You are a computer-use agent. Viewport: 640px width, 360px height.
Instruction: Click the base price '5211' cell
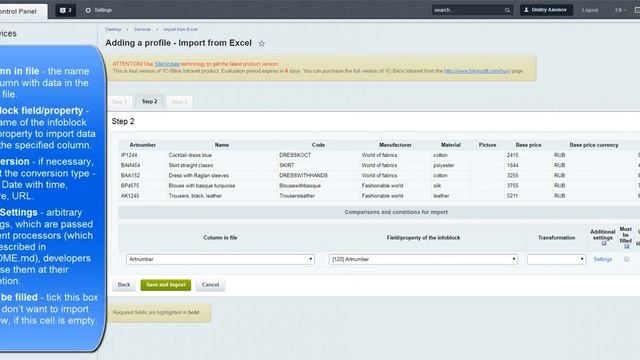pyautogui.click(x=512, y=196)
